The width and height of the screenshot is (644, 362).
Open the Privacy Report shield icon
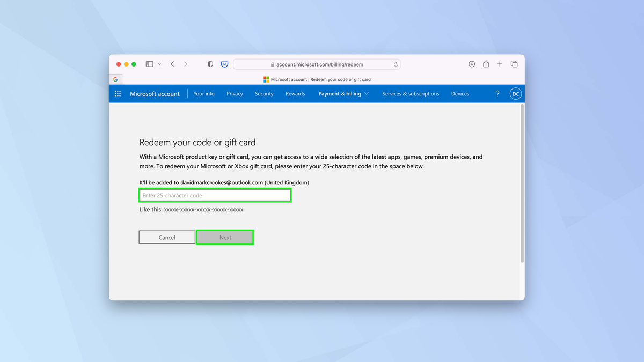210,64
